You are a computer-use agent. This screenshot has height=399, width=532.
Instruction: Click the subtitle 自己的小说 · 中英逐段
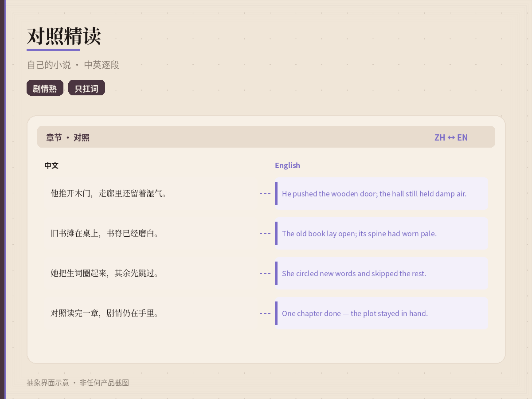[73, 65]
